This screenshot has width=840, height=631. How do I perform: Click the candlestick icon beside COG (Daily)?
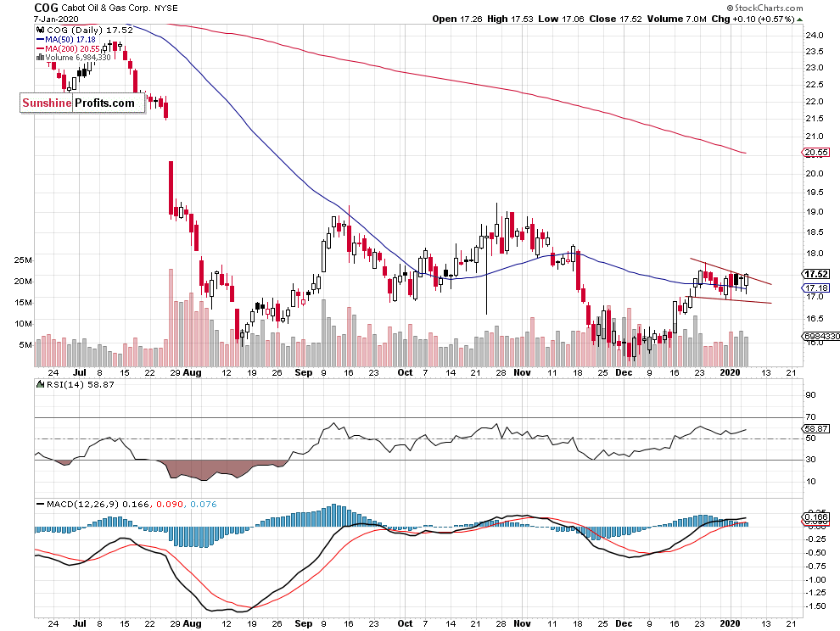[40, 31]
